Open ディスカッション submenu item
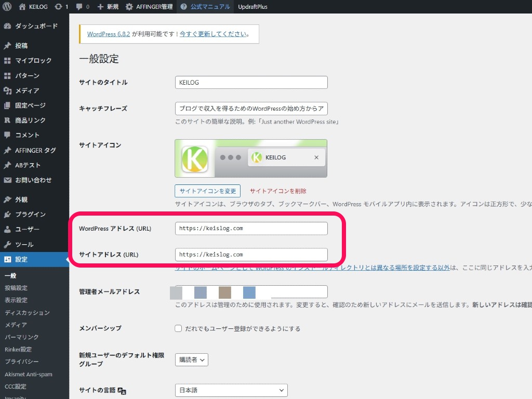 click(27, 312)
